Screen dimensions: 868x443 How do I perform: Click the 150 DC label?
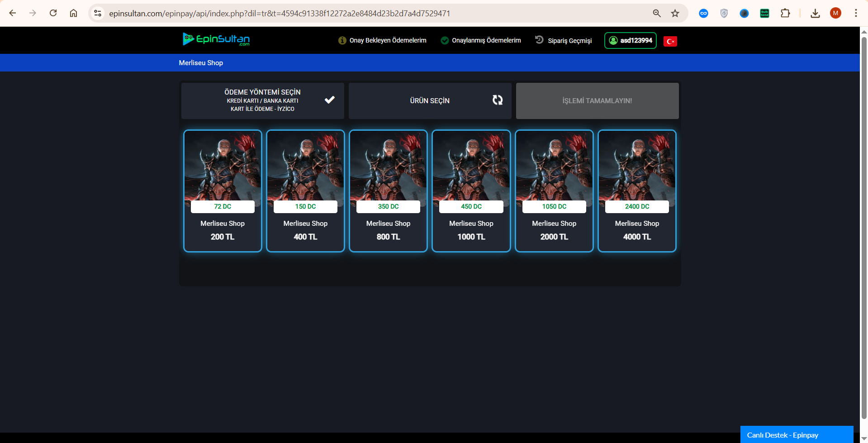[x=305, y=206]
